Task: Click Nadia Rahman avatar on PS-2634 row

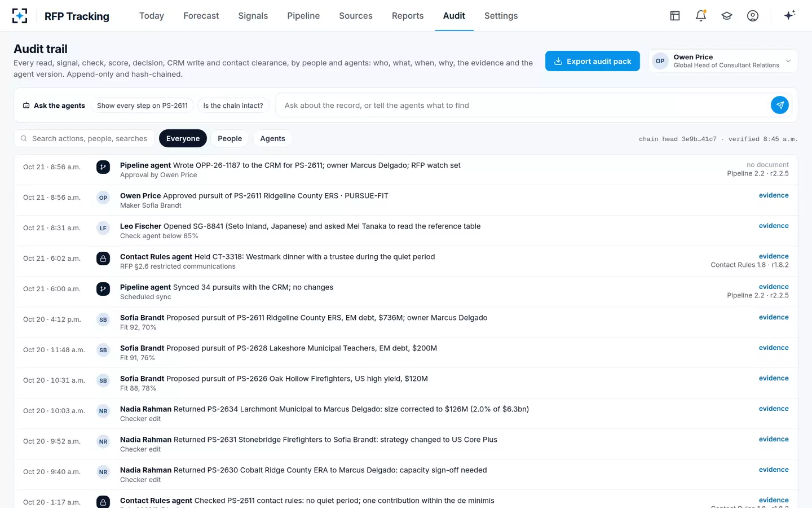Action: (x=103, y=411)
